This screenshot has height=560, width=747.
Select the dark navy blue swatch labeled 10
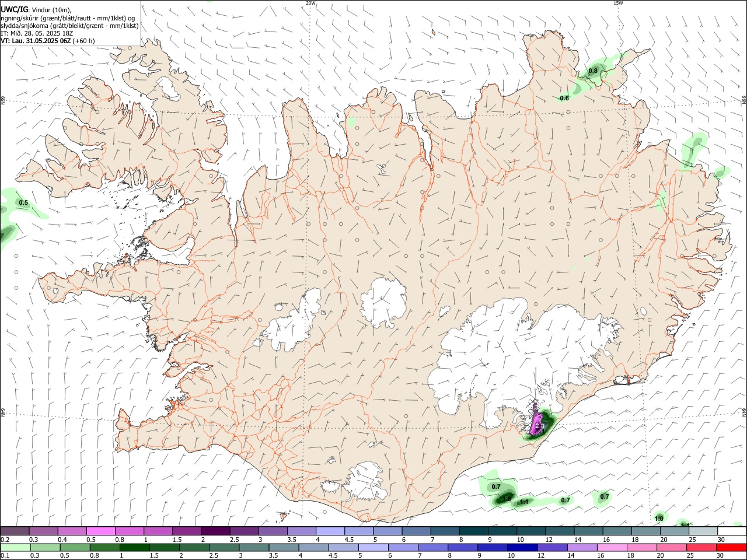point(523,547)
